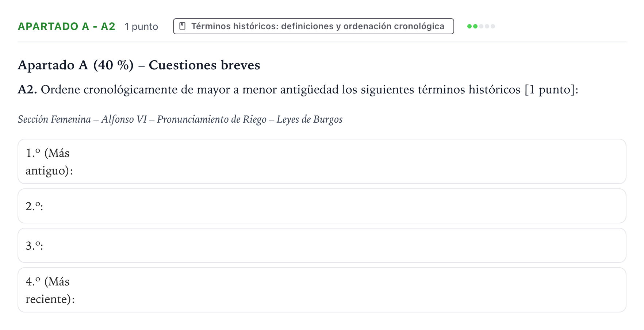Click the [1 punto] text in the question
Screen dimensions: 644x330
550,89
